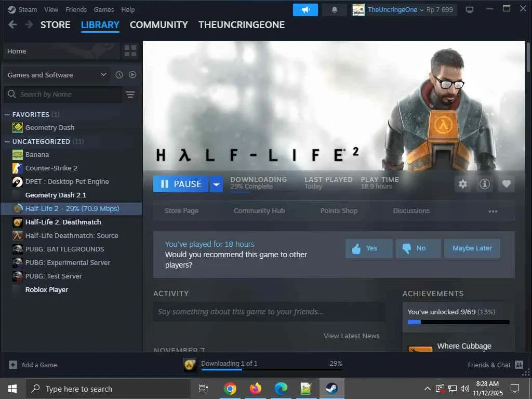Open the Steam menu
The width and height of the screenshot is (532, 399).
tap(28, 10)
